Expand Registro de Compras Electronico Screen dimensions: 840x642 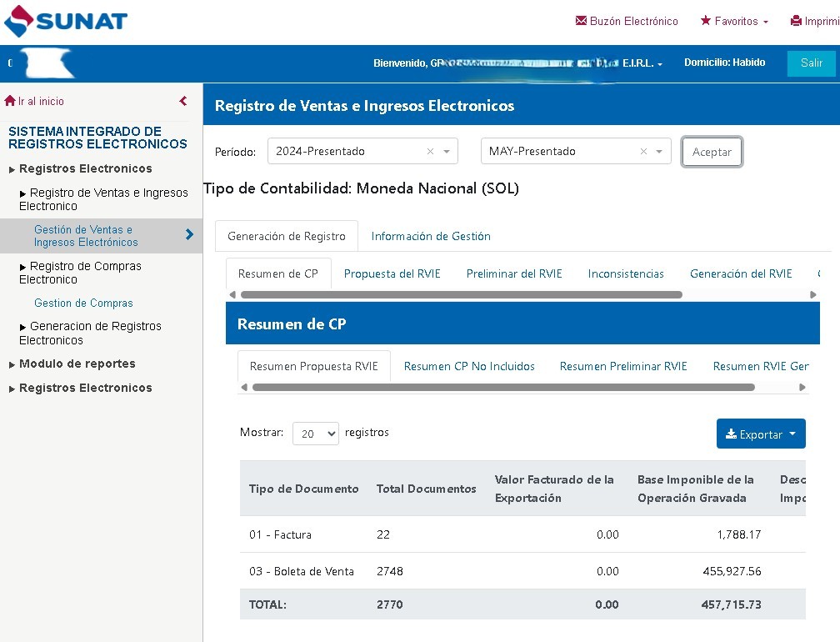[x=80, y=273]
